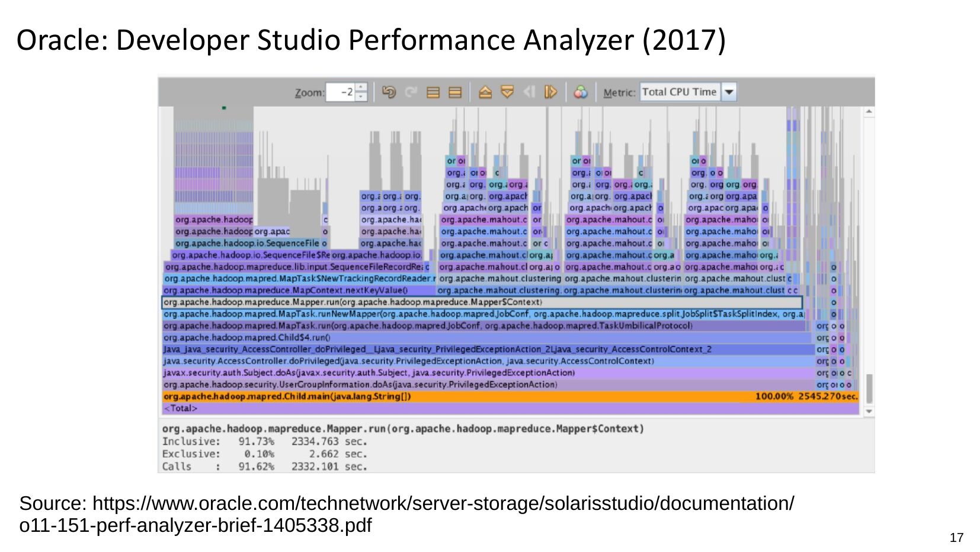Decrease zoom with the stepper down arrow
This screenshot has height=552, width=980.
(x=361, y=97)
